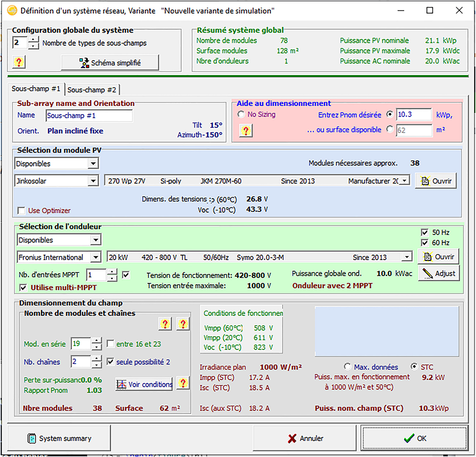Screen dimensions: 476x457
Task: Click Voir conditions button
Action: click(144, 384)
